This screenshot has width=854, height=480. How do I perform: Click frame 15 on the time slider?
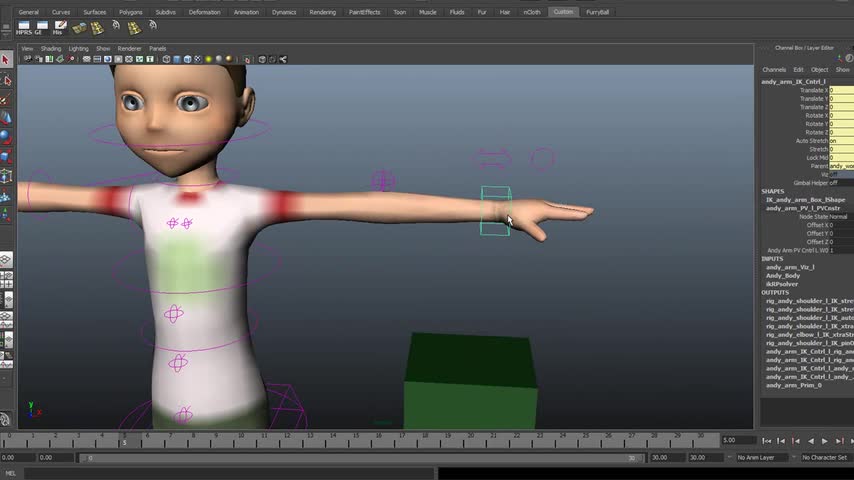coord(355,440)
